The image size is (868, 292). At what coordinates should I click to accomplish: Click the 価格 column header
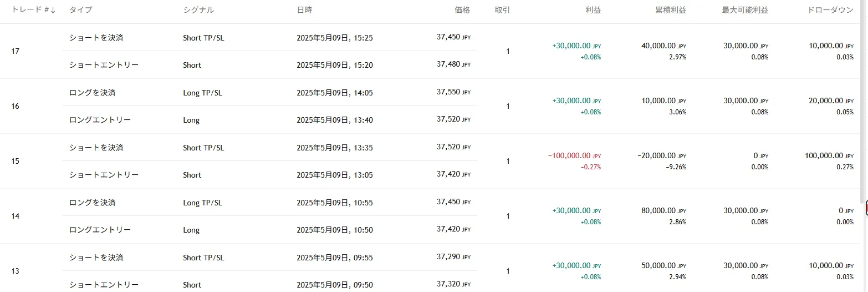(x=462, y=10)
